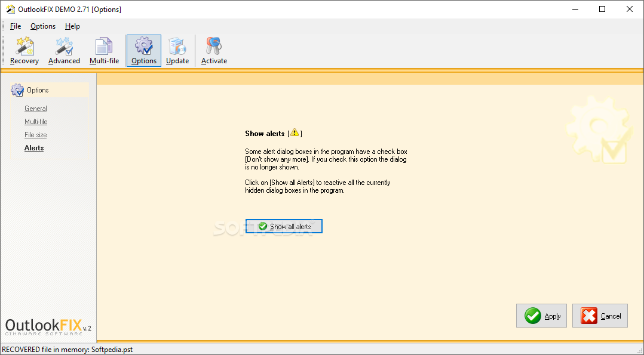
Task: Open the Options menu
Action: click(43, 26)
